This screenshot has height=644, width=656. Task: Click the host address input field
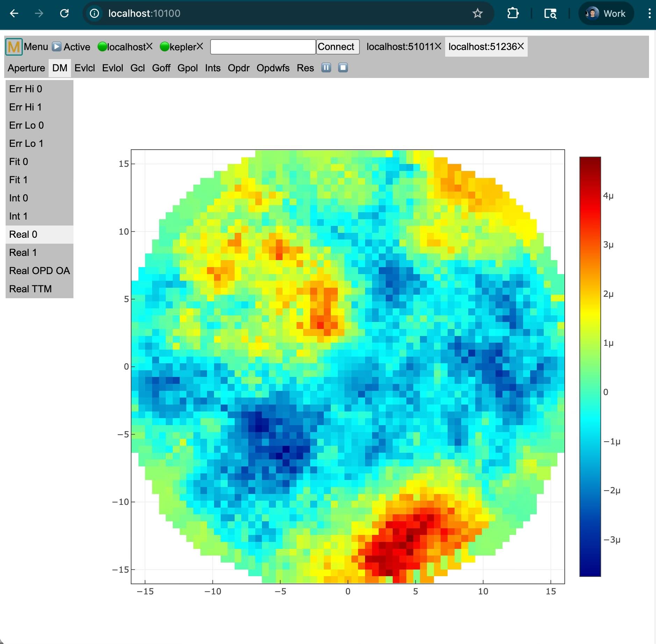(x=263, y=47)
